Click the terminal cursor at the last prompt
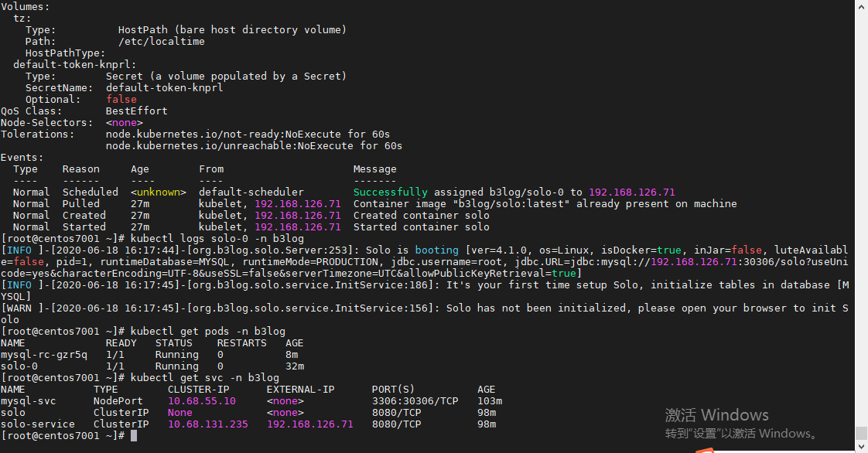This screenshot has height=453, width=868. (134, 436)
